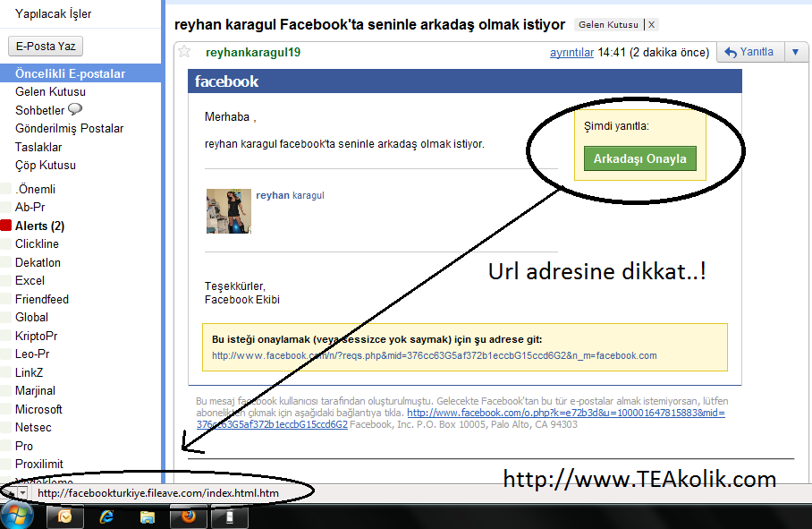Select the Netsec label

(33, 428)
